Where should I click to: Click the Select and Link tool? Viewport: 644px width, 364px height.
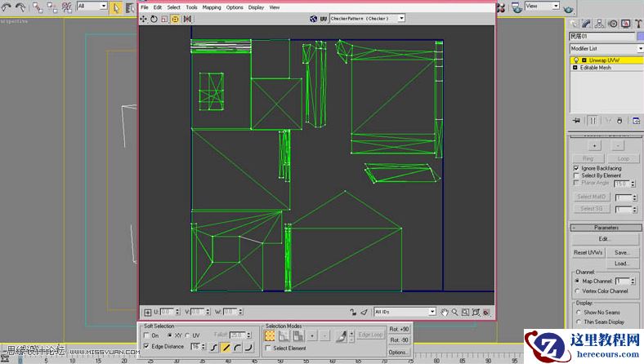click(38, 7)
